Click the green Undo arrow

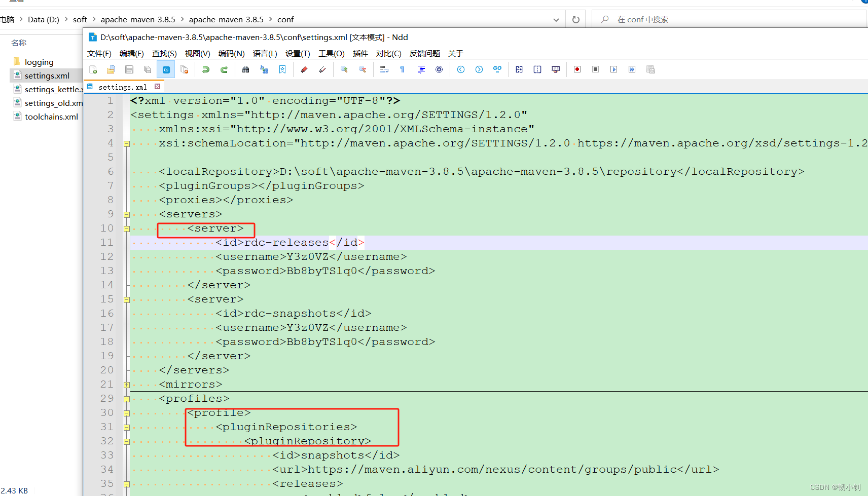(205, 69)
